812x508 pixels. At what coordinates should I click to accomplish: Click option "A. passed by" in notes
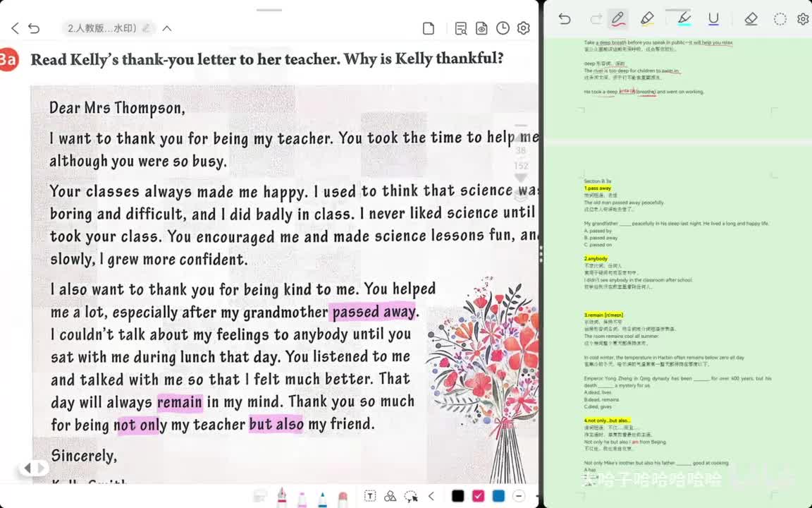(598, 231)
